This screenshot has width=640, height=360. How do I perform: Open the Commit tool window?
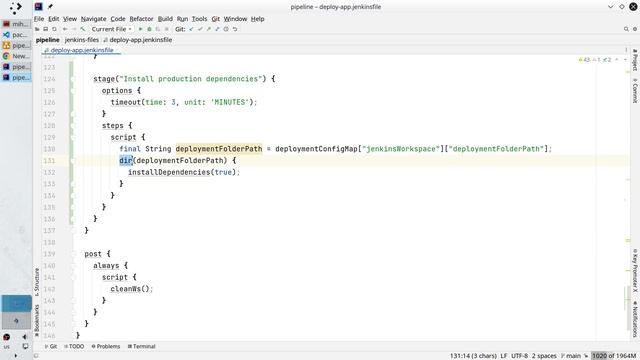coord(635,90)
